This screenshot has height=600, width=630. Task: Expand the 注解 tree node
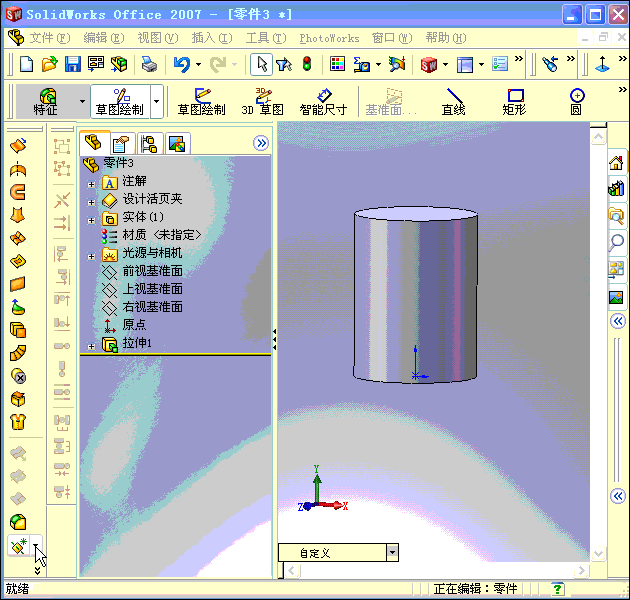click(x=92, y=184)
